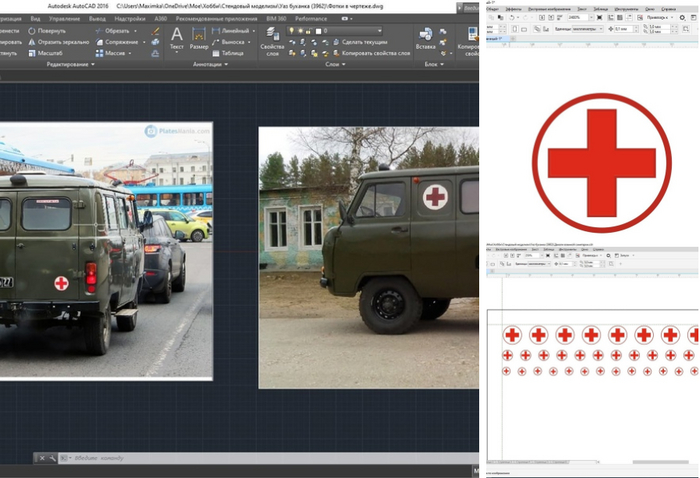Click command line wrench customize icon
The height and width of the screenshot is (478, 700).
pos(52,458)
